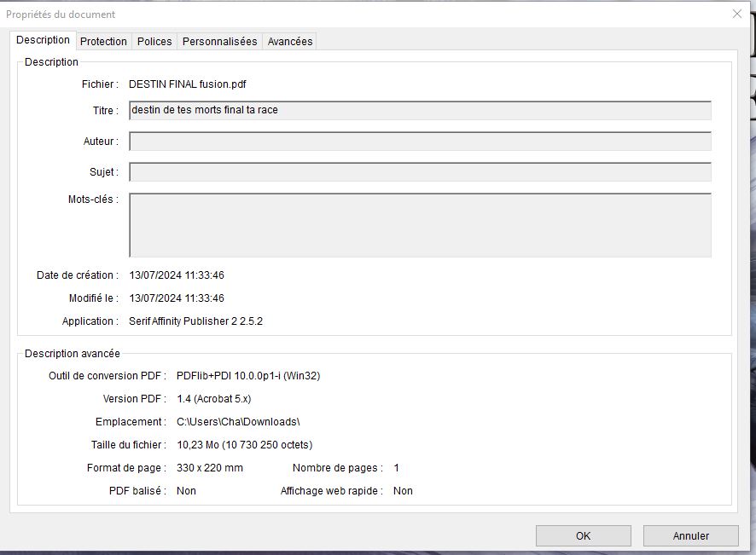
Task: Click the Taille du fichier label
Action: pos(129,445)
